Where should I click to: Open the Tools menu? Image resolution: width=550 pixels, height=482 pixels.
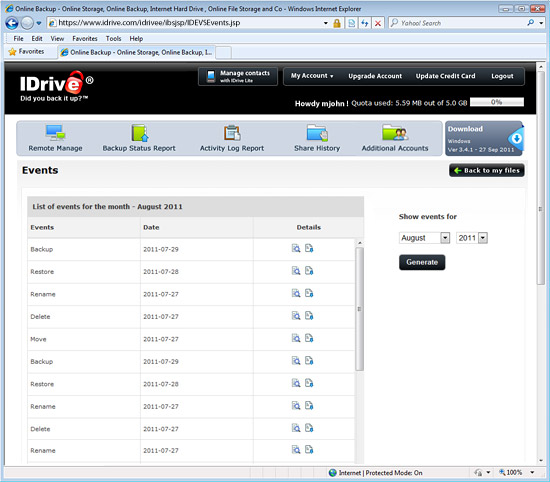coord(113,39)
